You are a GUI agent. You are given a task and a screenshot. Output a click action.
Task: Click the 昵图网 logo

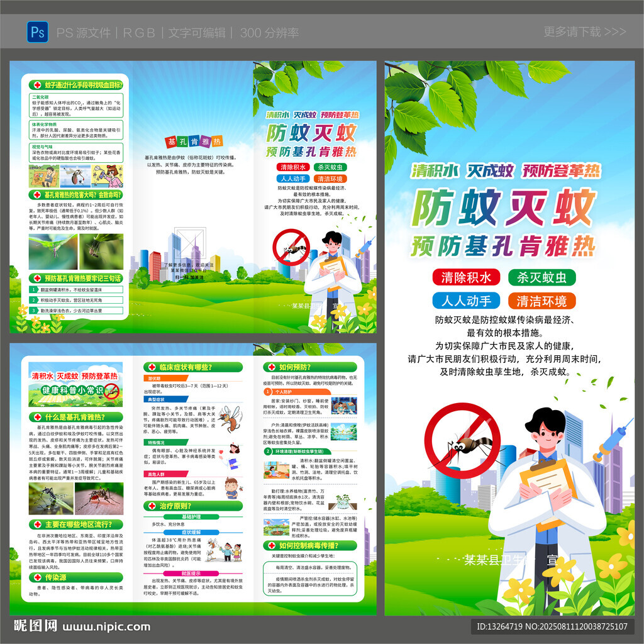coord(36,626)
